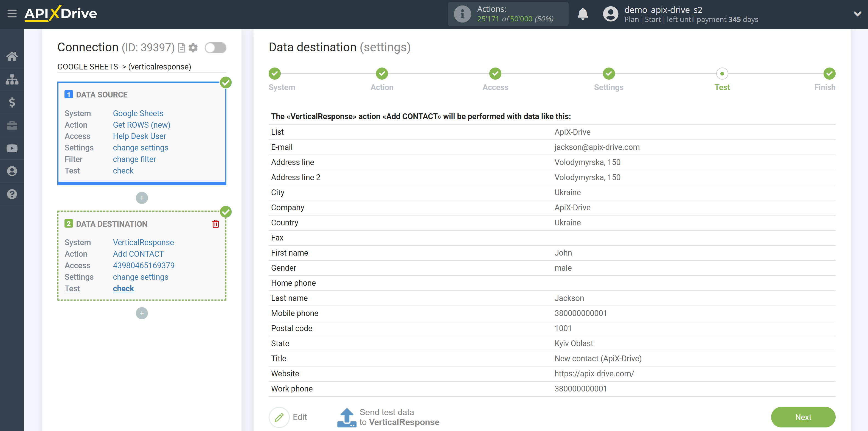Viewport: 868px width, 431px height.
Task: Click change settings in data source
Action: click(x=141, y=148)
